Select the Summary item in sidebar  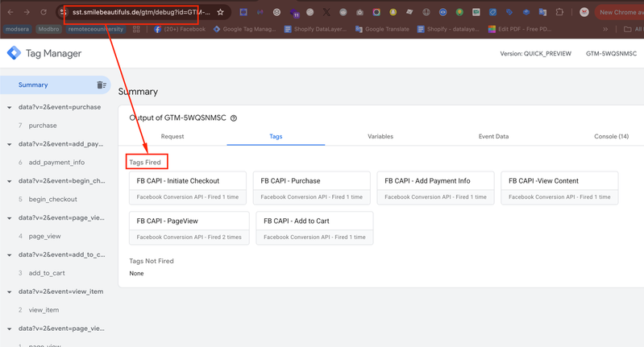click(56, 85)
